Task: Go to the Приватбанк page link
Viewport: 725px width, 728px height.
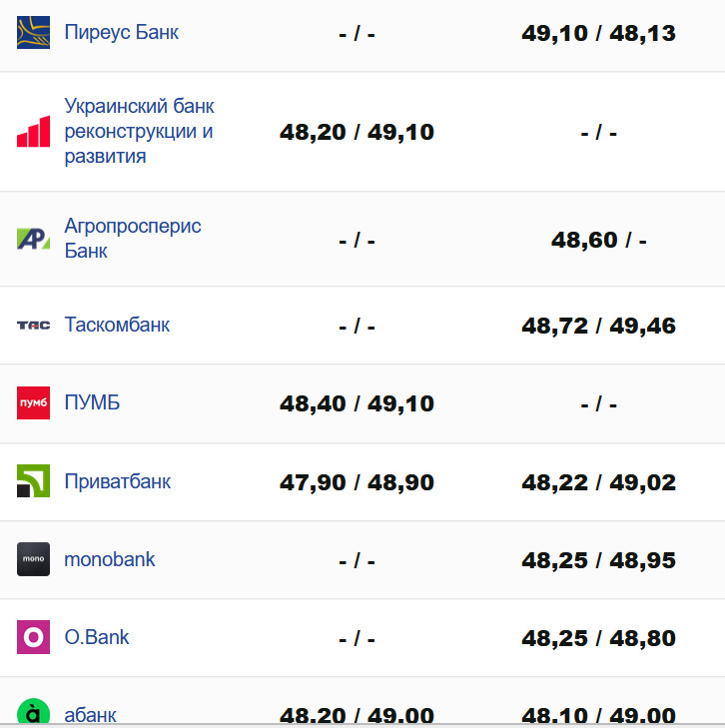Action: tap(118, 481)
